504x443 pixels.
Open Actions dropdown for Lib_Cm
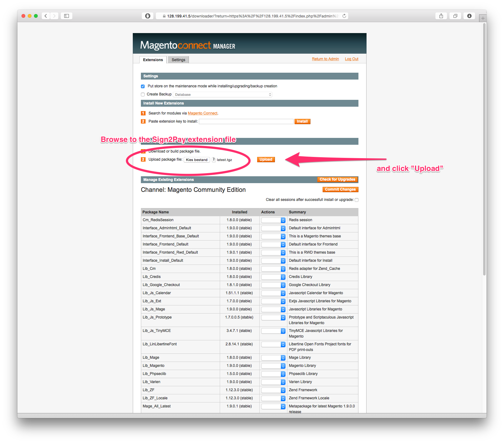(x=273, y=269)
